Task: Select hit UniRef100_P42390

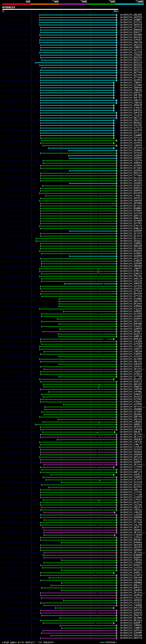Action: point(131,125)
